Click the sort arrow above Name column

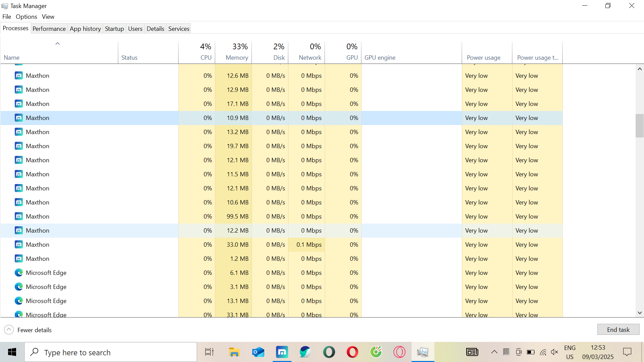click(x=58, y=44)
